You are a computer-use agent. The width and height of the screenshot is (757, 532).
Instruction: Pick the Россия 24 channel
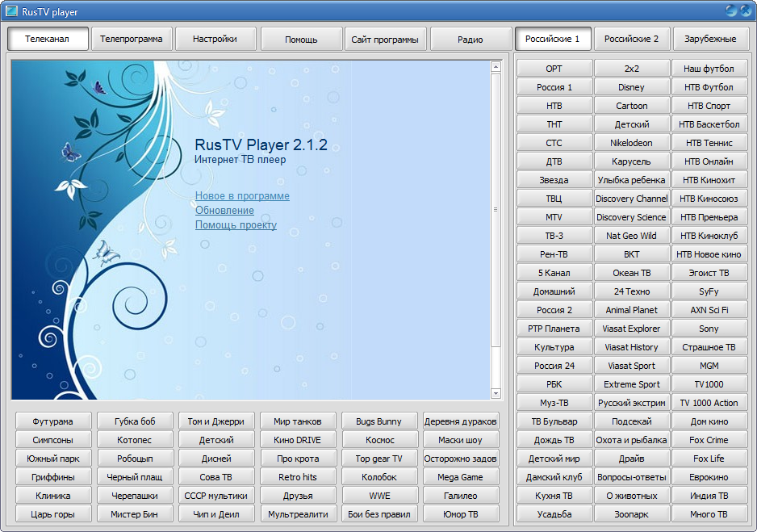(x=554, y=366)
